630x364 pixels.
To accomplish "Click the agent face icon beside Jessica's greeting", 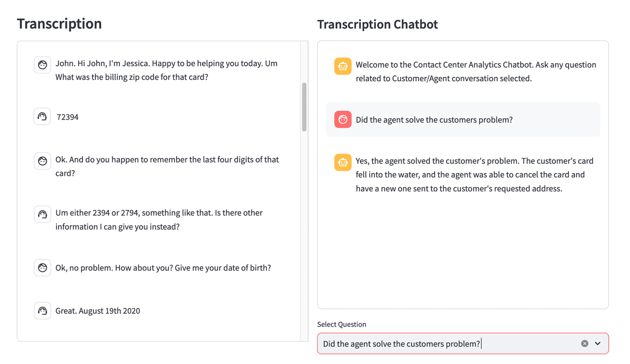I will tap(42, 65).
